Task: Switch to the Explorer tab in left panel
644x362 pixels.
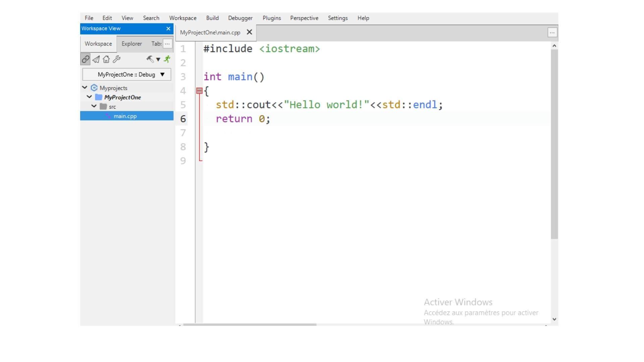Action: point(131,43)
